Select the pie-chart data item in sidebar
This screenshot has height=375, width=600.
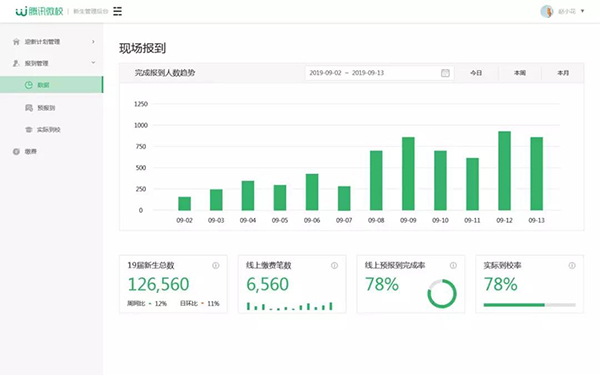click(x=51, y=85)
